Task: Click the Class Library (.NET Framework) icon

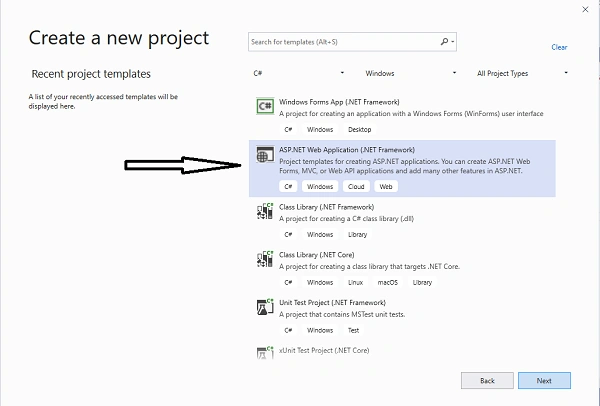Action: click(265, 211)
